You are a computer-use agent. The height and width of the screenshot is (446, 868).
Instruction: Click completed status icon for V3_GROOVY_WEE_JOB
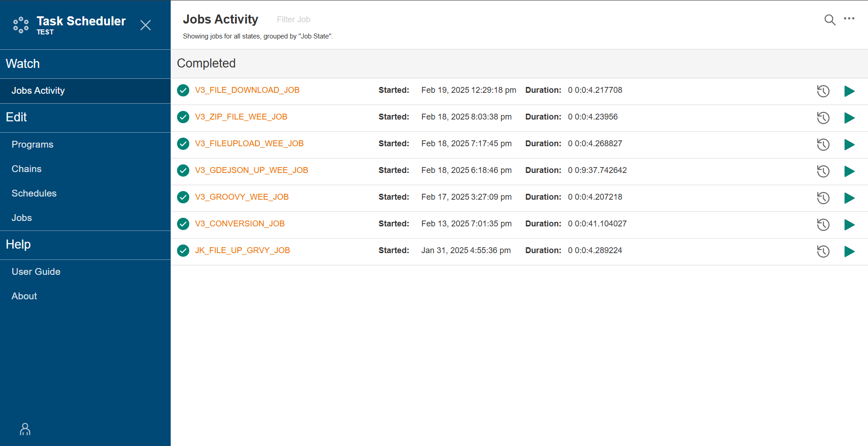point(183,197)
